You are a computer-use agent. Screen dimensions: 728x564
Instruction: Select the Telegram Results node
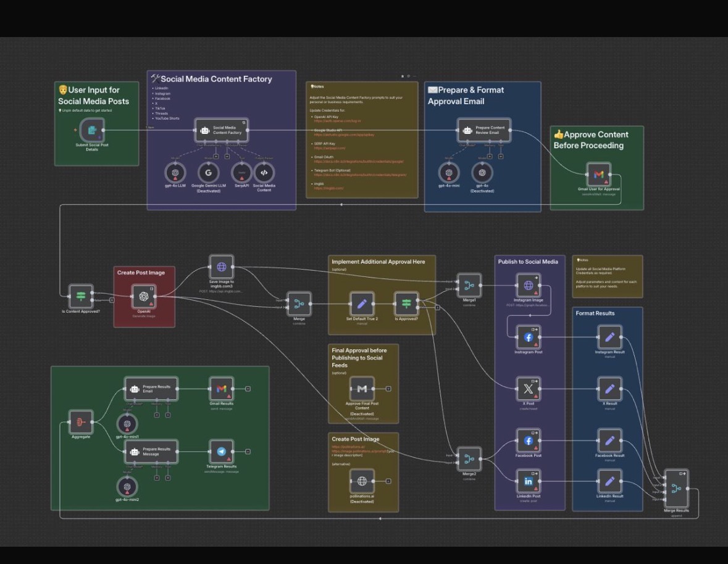221,452
